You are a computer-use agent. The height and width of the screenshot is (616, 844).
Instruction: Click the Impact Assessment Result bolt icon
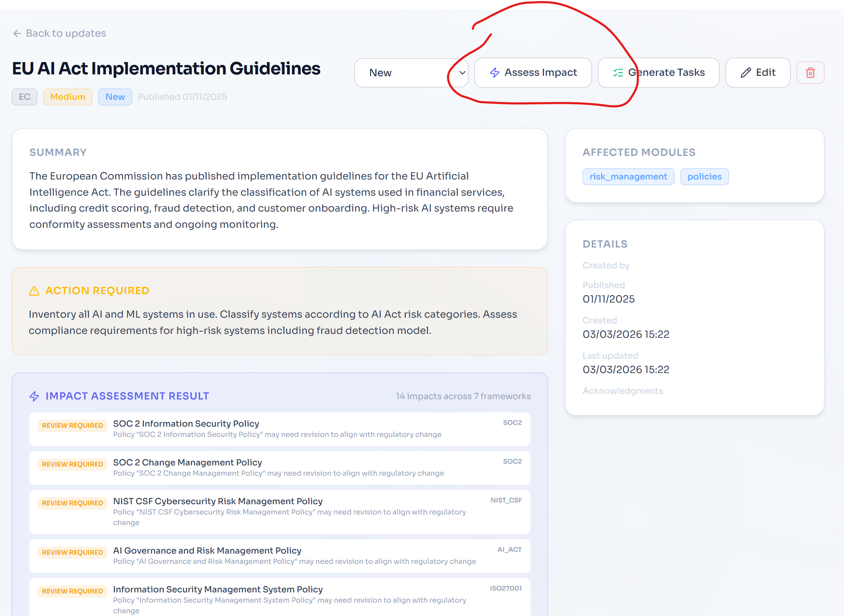[34, 396]
